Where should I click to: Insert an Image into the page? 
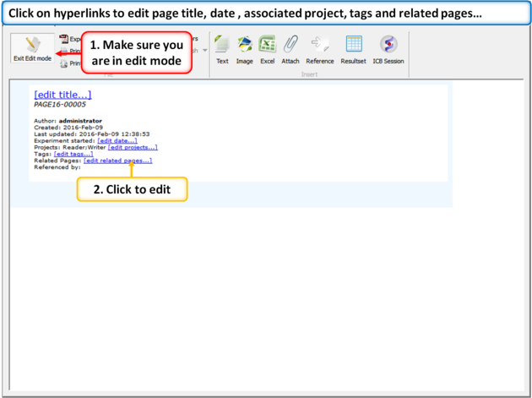[x=244, y=50]
